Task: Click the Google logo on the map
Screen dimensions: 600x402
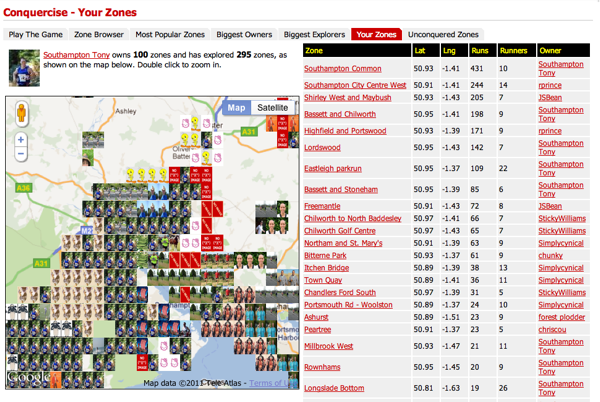Action: (28, 378)
